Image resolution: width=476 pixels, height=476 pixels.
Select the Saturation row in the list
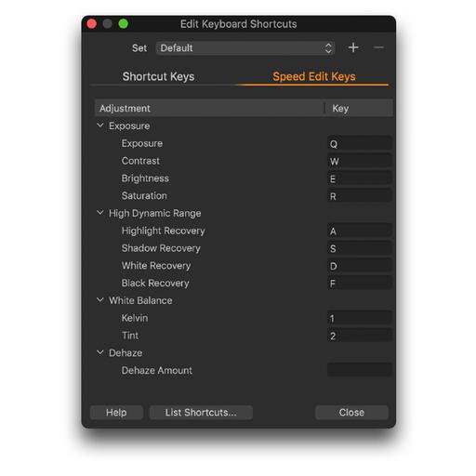tap(244, 196)
